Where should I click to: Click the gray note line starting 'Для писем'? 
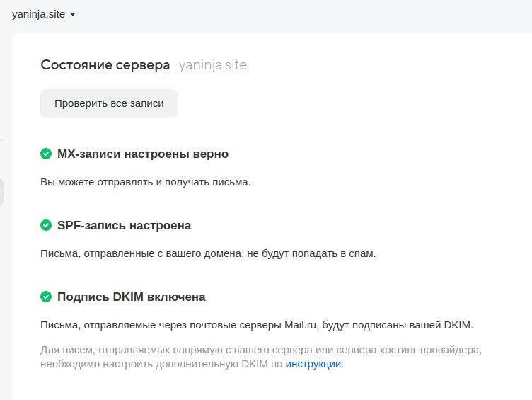pos(261,350)
